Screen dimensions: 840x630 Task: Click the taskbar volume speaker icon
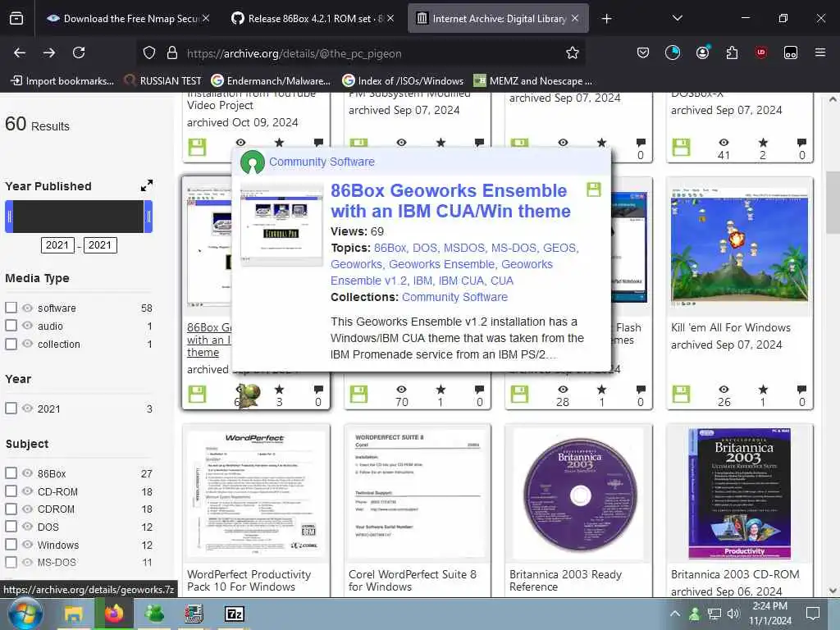(733, 614)
